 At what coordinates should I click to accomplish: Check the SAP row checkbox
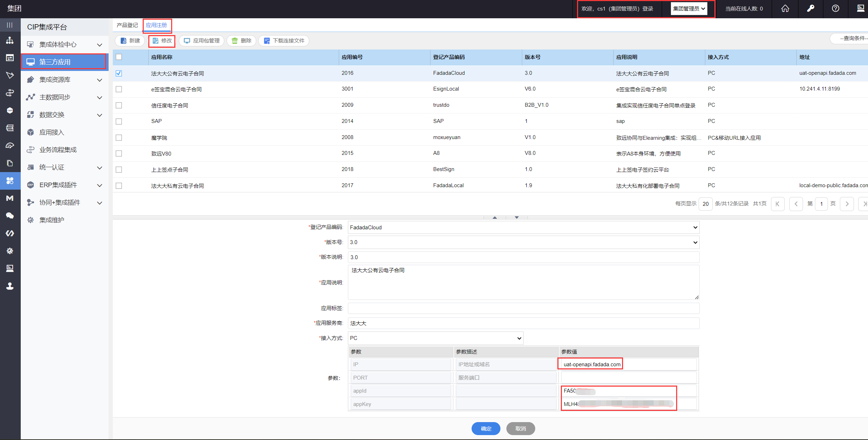coord(119,122)
